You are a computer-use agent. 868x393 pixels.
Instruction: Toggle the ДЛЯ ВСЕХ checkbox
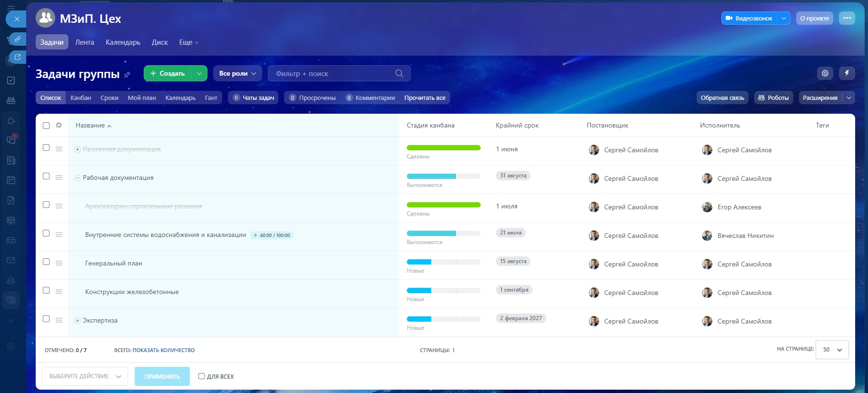[x=201, y=376]
